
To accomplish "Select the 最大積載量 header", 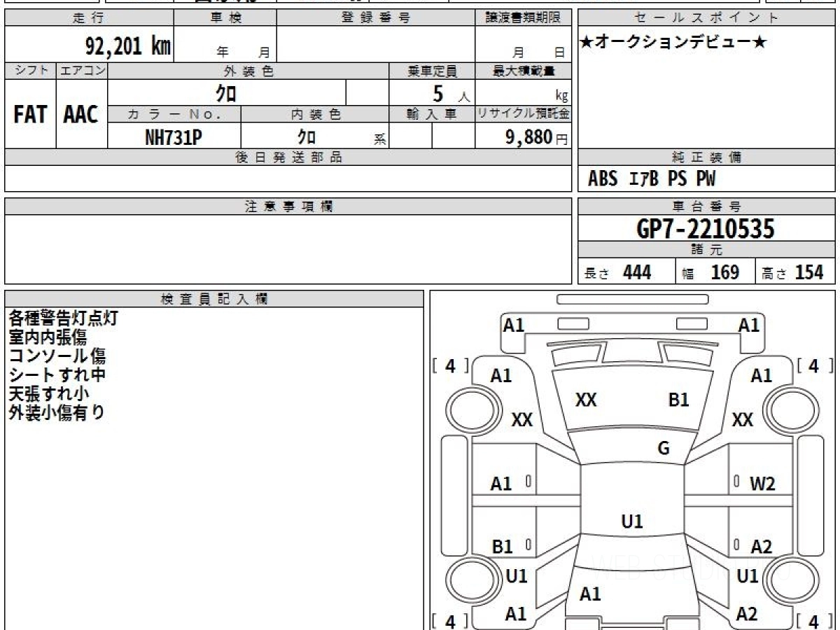I will click(x=524, y=71).
